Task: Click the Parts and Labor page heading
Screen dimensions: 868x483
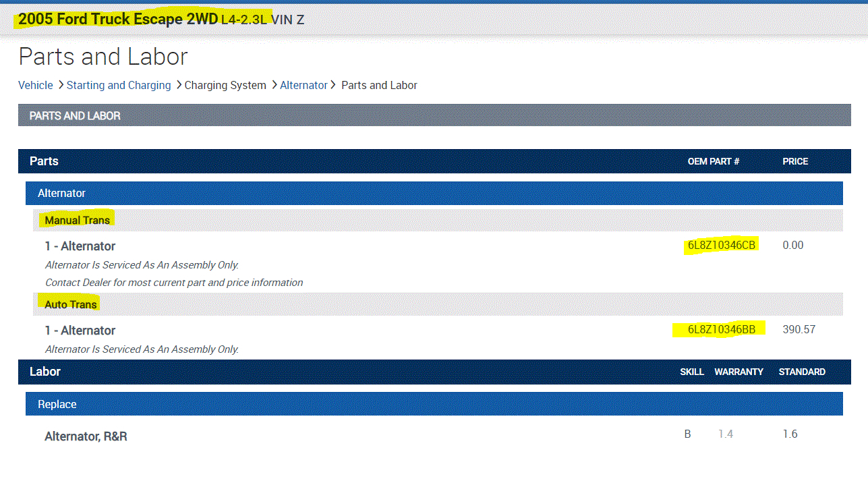Action: click(x=103, y=57)
